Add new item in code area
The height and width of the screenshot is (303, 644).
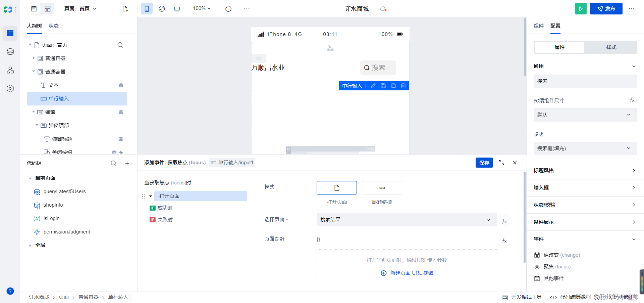(127, 163)
